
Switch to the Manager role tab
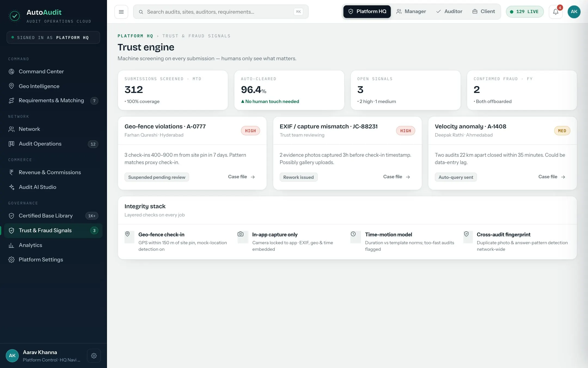(x=411, y=11)
